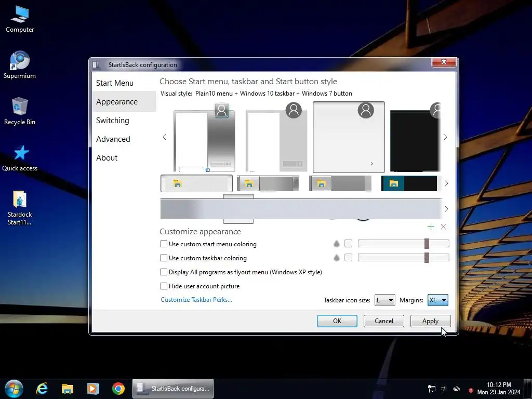Click the tray icon with red X badge
The width and height of the screenshot is (532, 399).
pyautogui.click(x=471, y=390)
